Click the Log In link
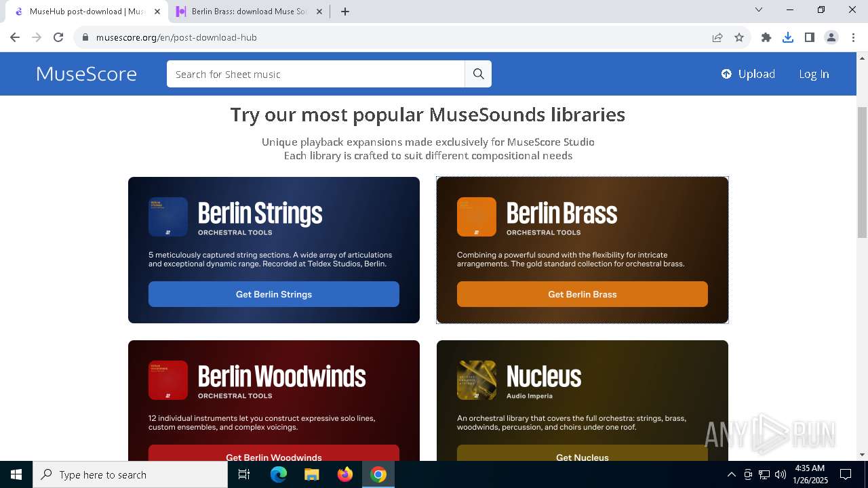The width and height of the screenshot is (868, 488). tap(814, 74)
